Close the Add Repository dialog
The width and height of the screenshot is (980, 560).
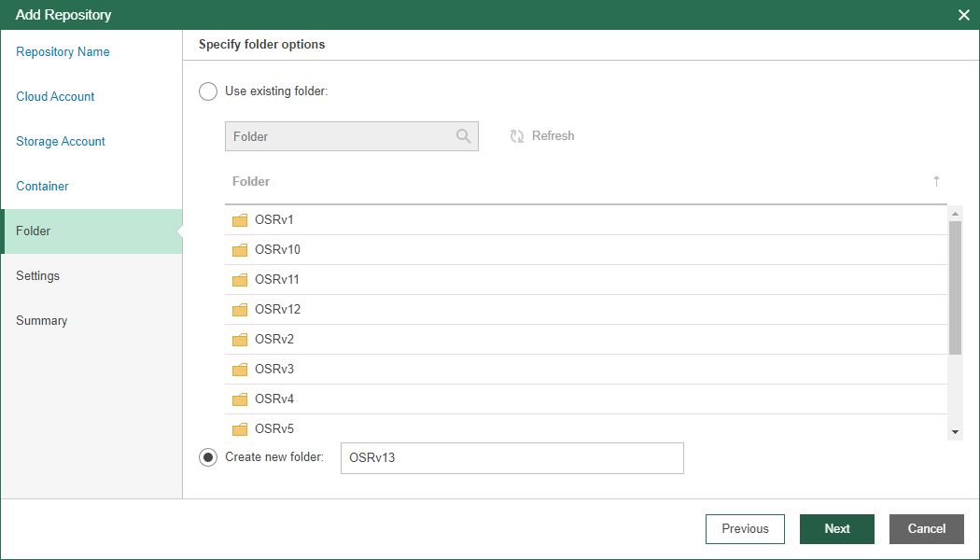point(963,15)
